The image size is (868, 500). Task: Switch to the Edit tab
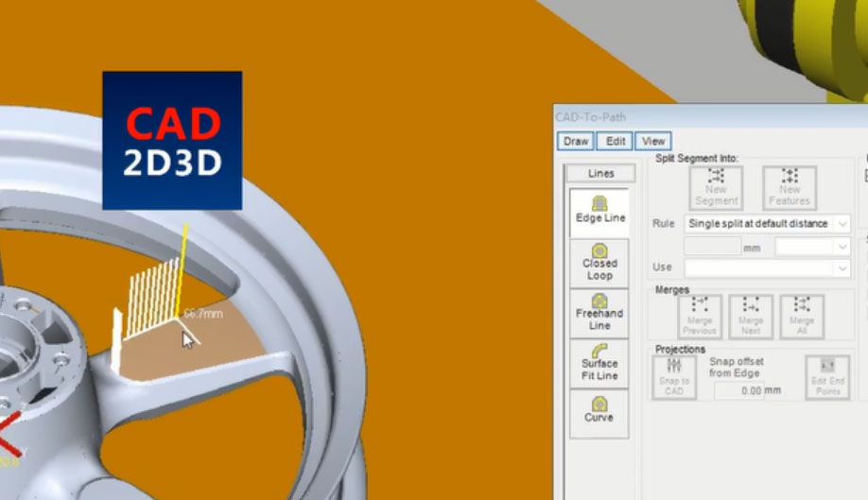(x=615, y=141)
